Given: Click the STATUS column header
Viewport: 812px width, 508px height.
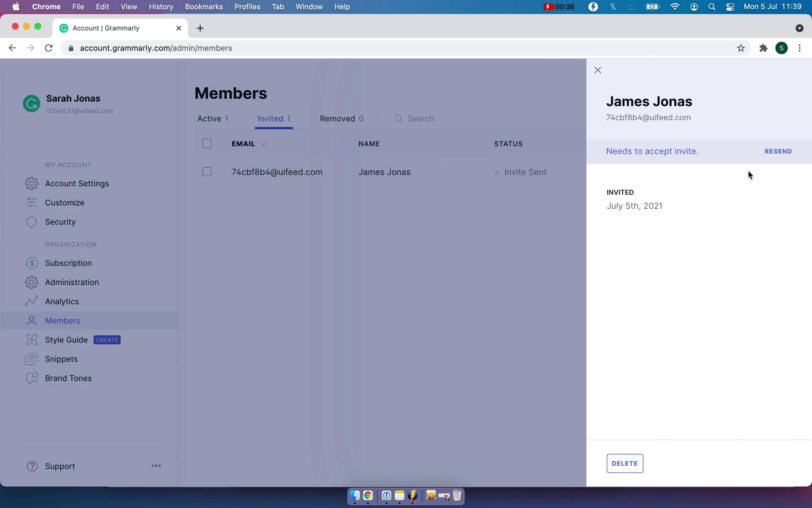Looking at the screenshot, I should (x=508, y=144).
